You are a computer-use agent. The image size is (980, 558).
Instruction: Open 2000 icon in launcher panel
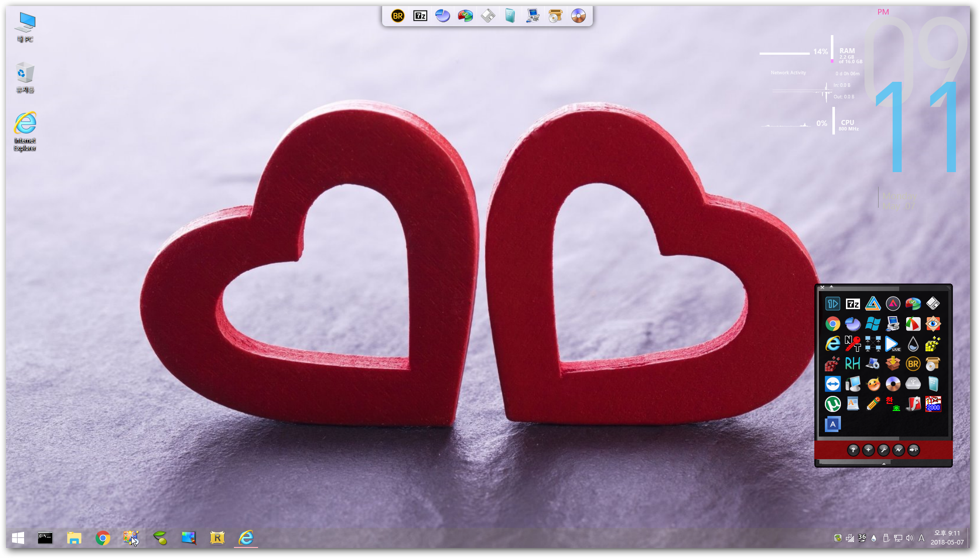(933, 404)
